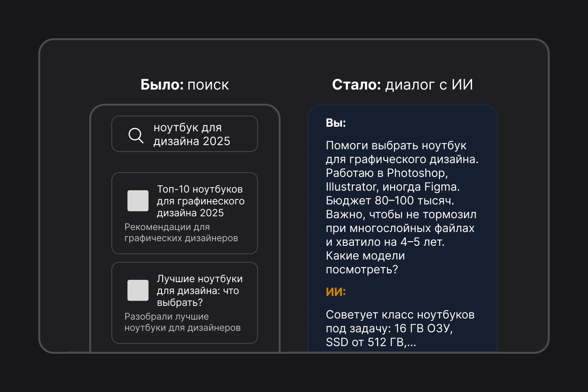Image resolution: width=588 pixels, height=392 pixels.
Task: Click the magnifying glass search icon
Action: pos(136,136)
